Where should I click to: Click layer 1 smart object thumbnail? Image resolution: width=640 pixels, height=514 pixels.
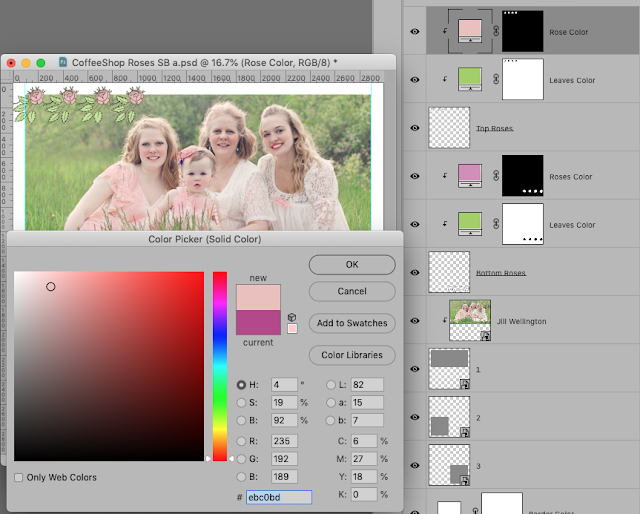(x=449, y=369)
